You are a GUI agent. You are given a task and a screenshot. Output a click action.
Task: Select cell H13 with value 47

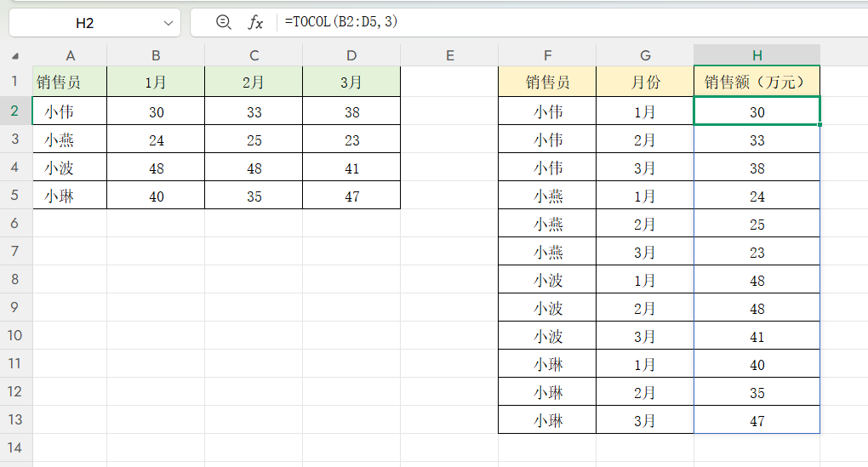757,421
